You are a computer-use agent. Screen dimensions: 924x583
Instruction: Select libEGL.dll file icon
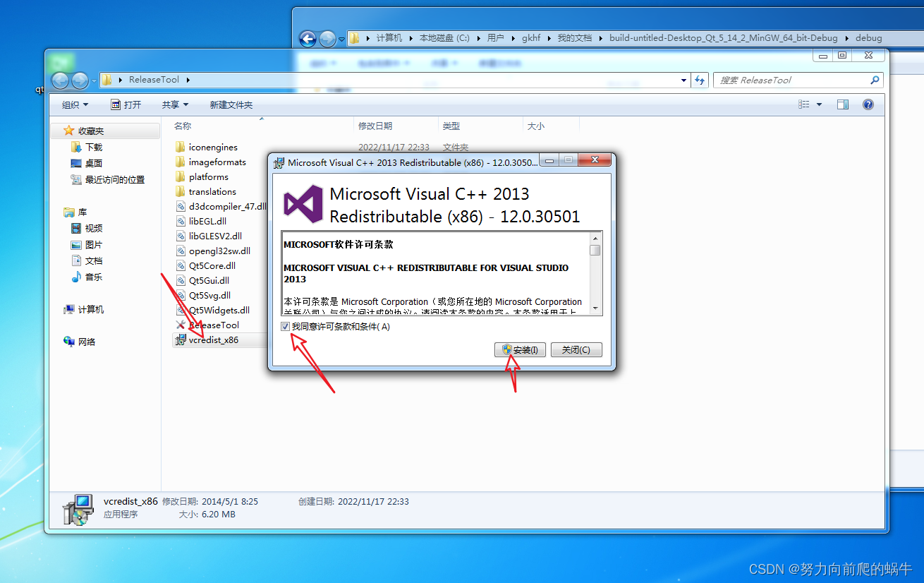(180, 221)
